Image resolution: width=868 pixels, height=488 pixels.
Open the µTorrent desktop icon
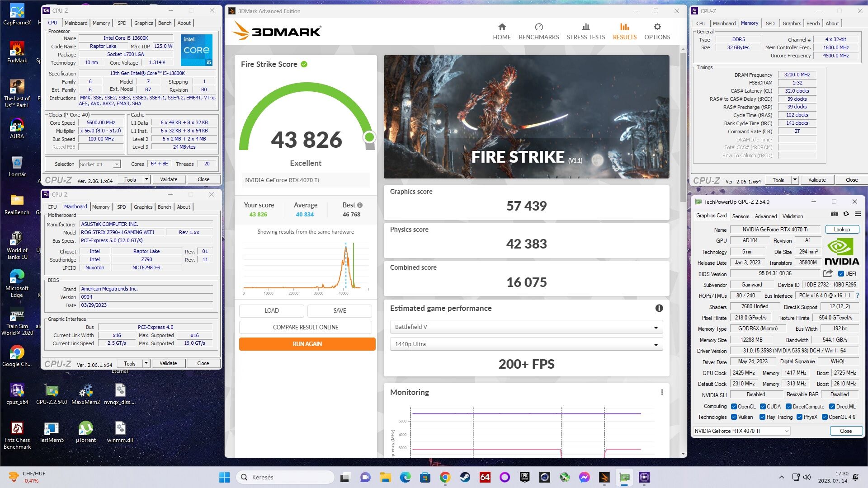point(85,432)
